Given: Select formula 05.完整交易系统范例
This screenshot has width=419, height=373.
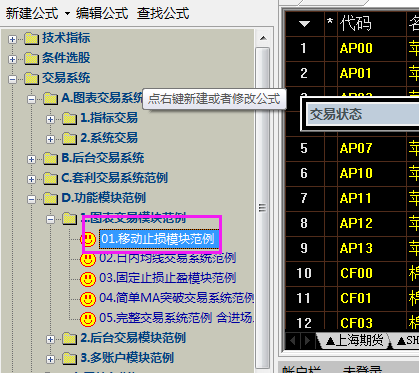Looking at the screenshot, I should [x=177, y=318].
